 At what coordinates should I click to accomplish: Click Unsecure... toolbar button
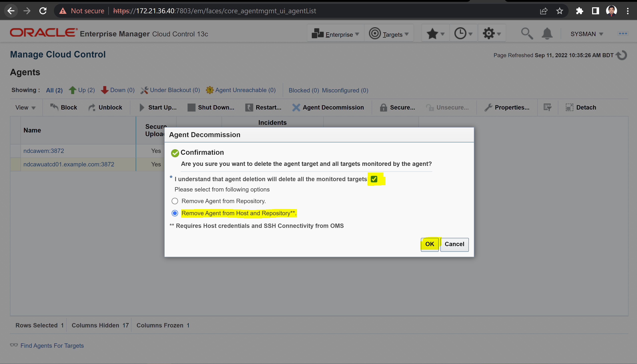click(447, 108)
